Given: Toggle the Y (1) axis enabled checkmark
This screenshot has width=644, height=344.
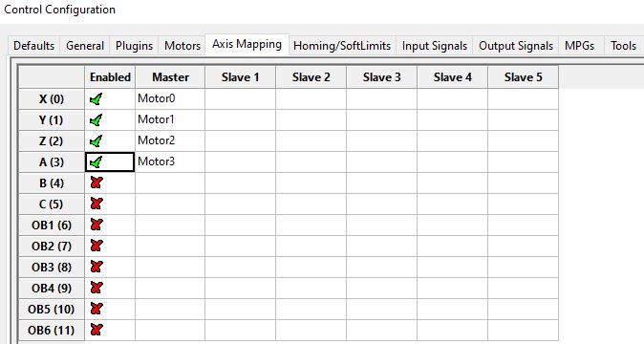Looking at the screenshot, I should [x=97, y=119].
